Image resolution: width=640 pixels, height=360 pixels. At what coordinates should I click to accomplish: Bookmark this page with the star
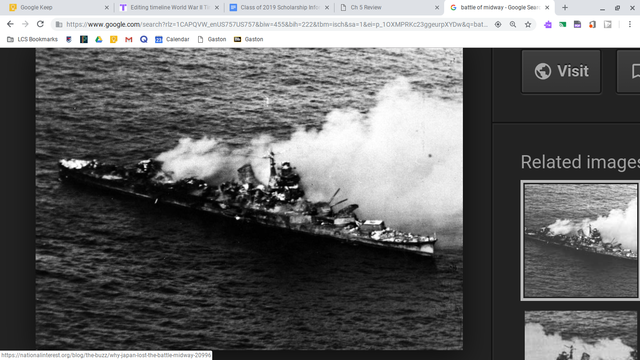(x=528, y=24)
